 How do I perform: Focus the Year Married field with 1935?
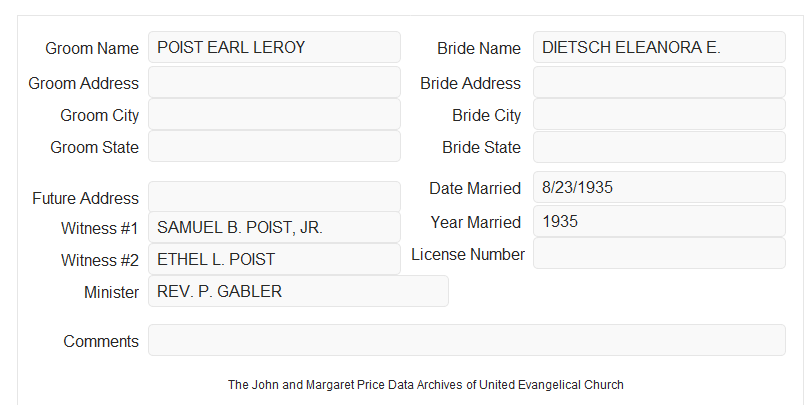coord(659,221)
